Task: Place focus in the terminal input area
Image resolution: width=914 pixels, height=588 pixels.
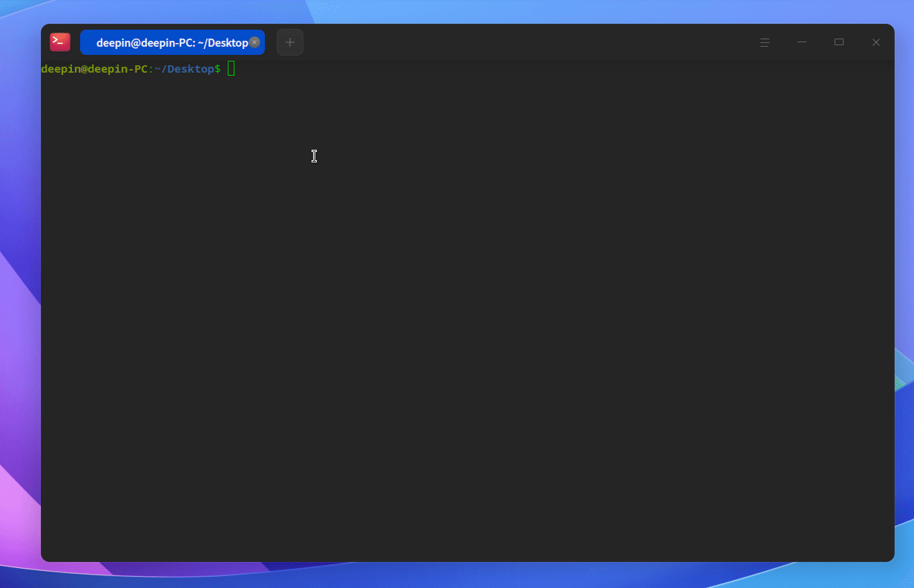Action: tap(445, 297)
